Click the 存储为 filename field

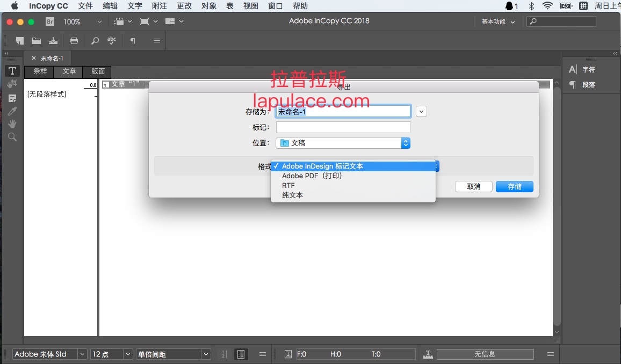tap(343, 112)
